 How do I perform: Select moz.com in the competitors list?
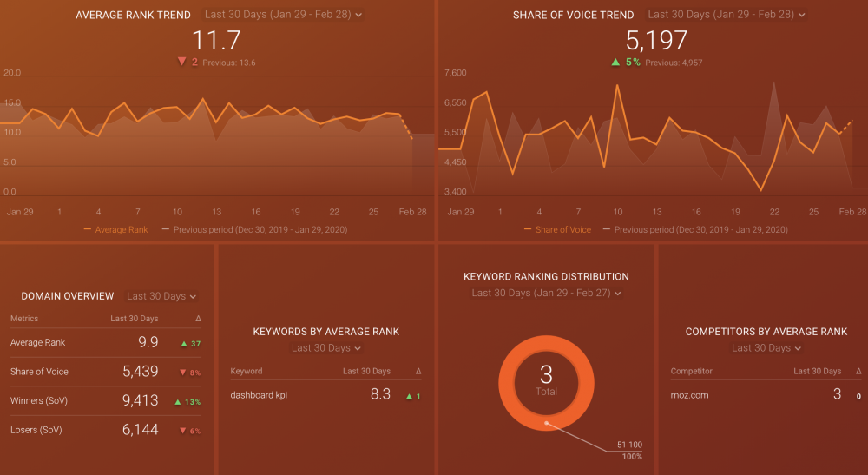tap(691, 395)
